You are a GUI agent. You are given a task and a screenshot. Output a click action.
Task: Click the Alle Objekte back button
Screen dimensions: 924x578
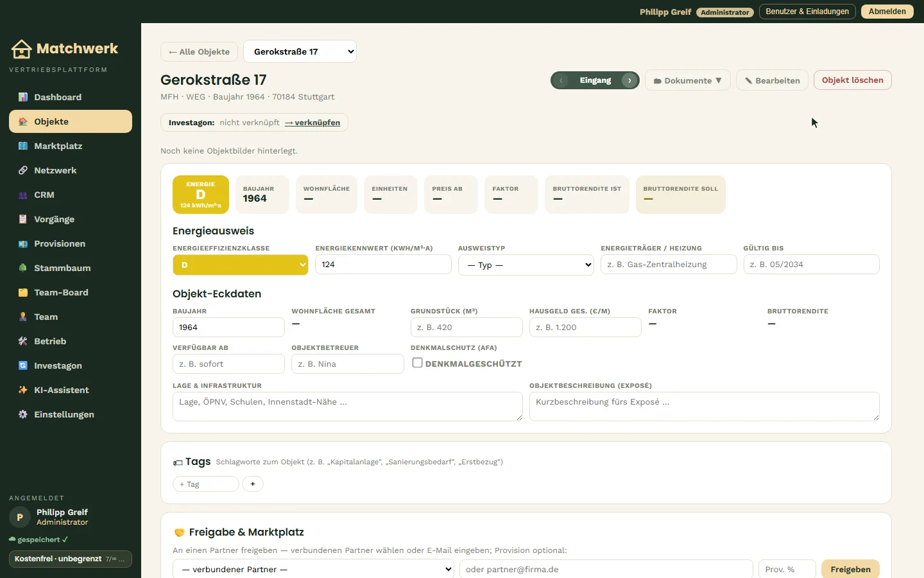click(x=199, y=51)
